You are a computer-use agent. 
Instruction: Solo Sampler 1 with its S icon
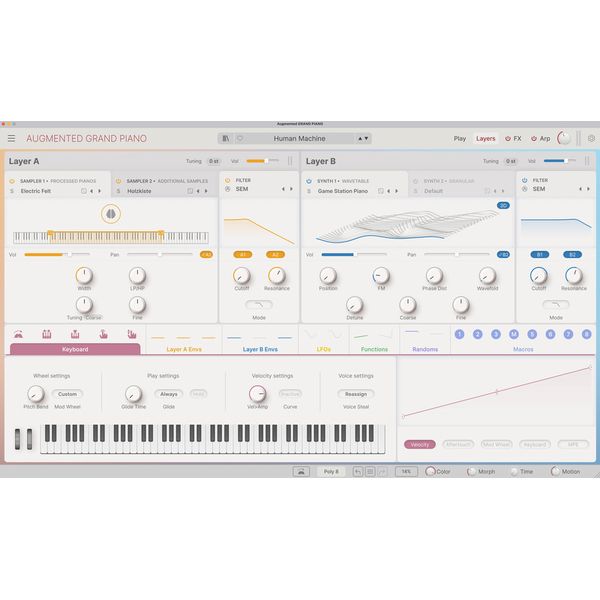click(x=12, y=191)
